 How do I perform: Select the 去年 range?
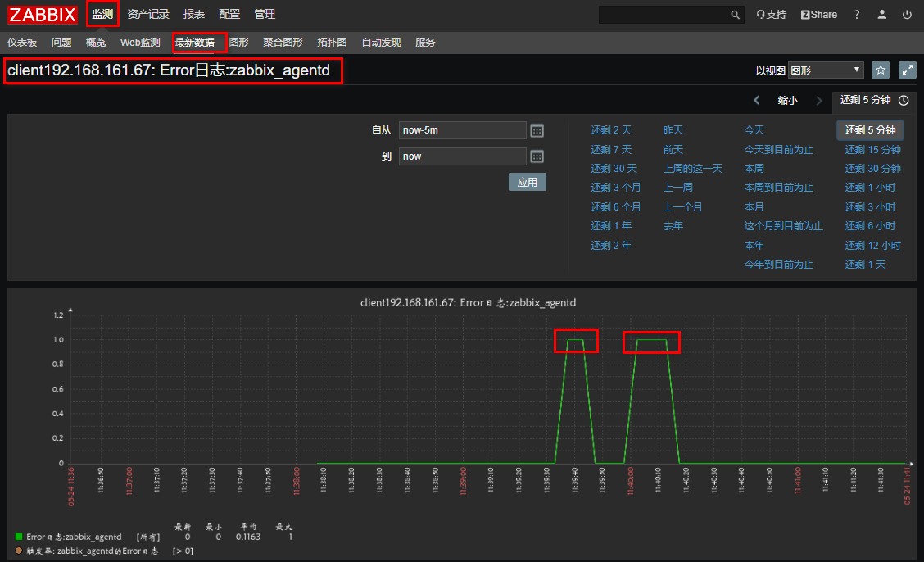point(673,225)
